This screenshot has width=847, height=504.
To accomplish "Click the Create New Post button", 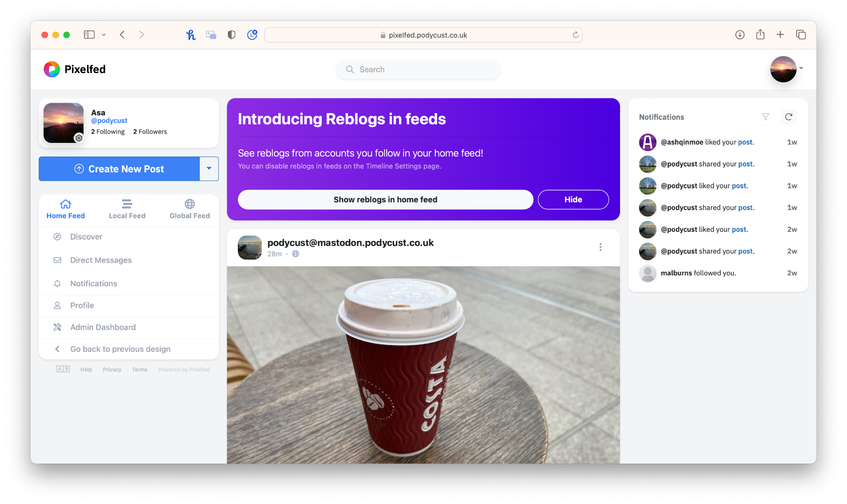I will click(x=119, y=169).
